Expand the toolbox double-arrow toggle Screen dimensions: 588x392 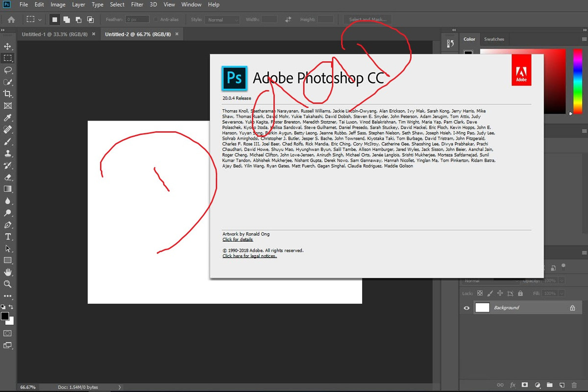pyautogui.click(x=3, y=30)
